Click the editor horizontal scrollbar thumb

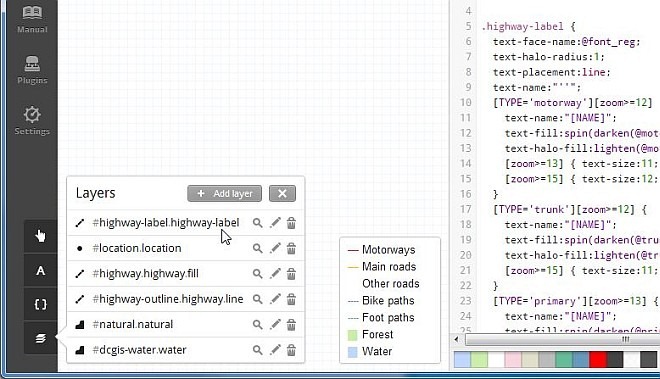click(562, 339)
